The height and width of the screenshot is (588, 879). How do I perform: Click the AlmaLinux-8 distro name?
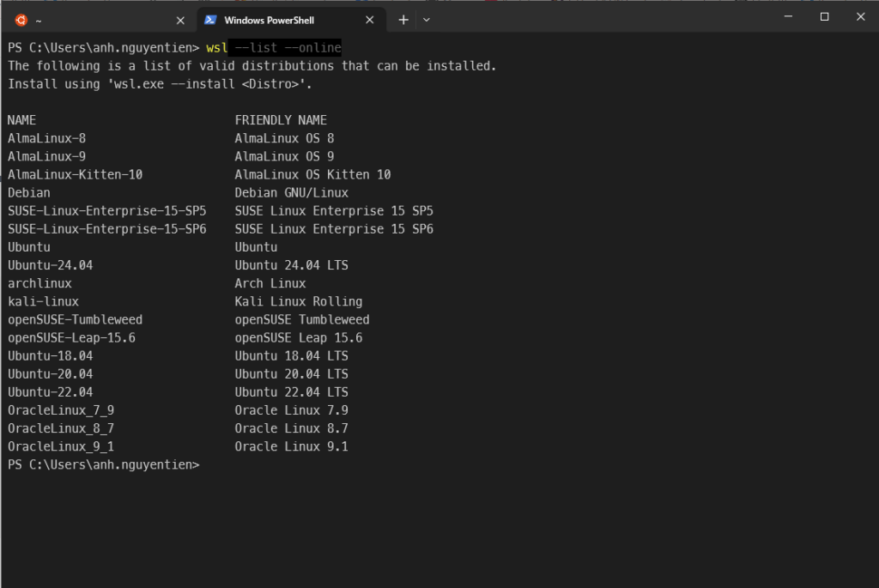tap(46, 138)
